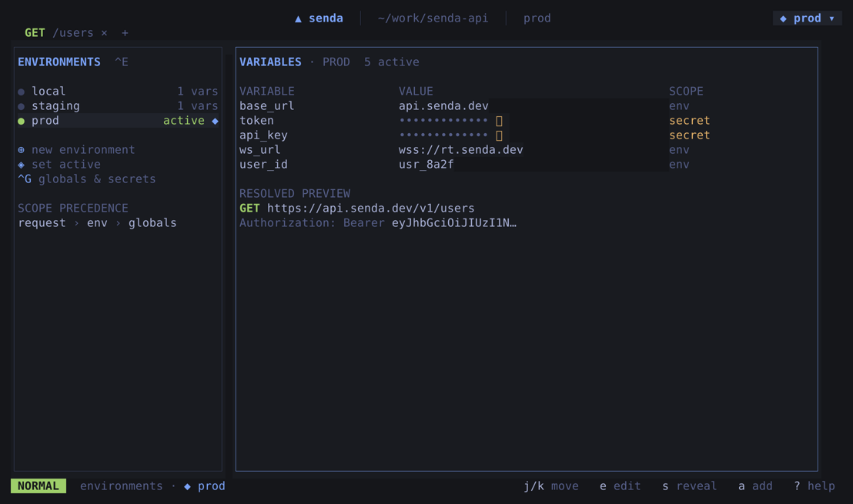Open the prod environment dropdown at top right

808,18
